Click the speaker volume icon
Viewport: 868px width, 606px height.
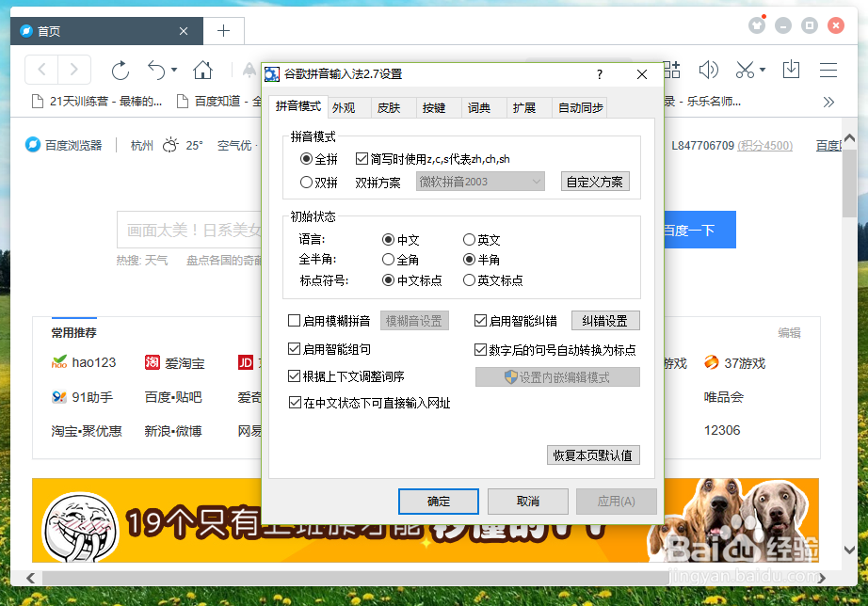click(x=709, y=69)
